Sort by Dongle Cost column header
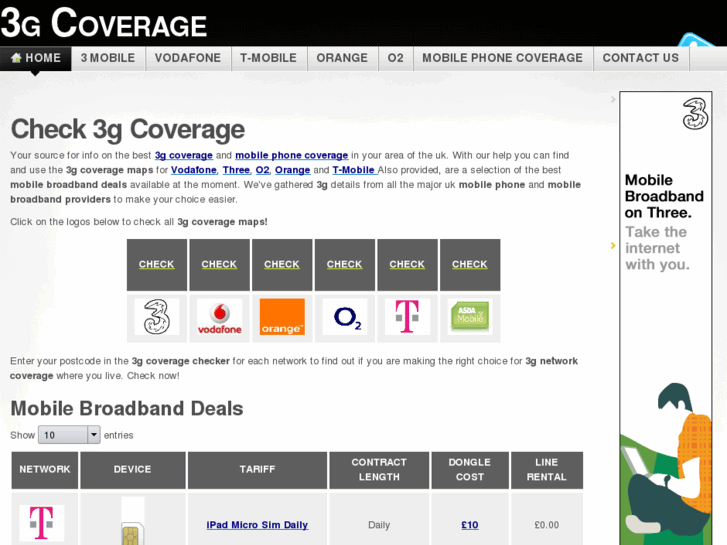727x545 pixels. [470, 470]
